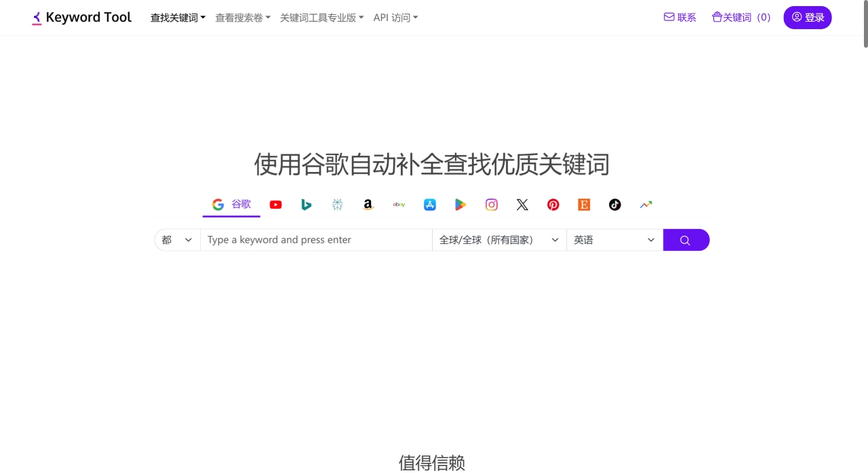Switch to TikTok keyword research
The height and width of the screenshot is (473, 868).
click(x=614, y=204)
